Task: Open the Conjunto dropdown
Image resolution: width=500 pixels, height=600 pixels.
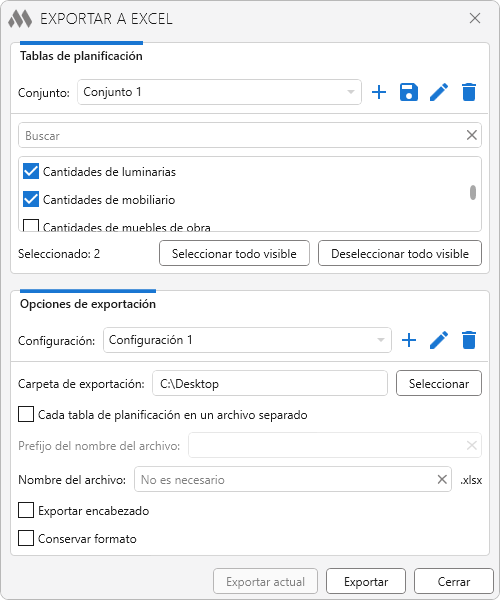Action: [219, 92]
